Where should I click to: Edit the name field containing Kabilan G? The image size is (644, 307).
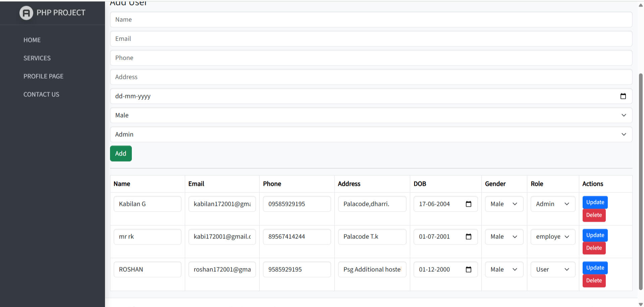tap(148, 204)
